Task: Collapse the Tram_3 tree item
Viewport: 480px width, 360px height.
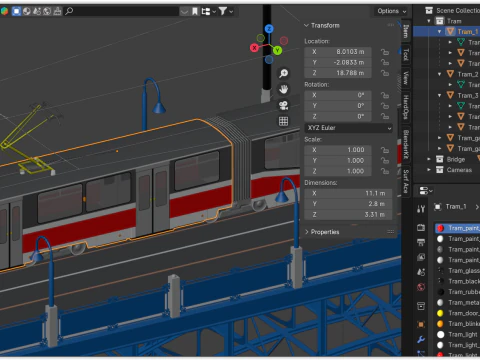Action: (440, 95)
